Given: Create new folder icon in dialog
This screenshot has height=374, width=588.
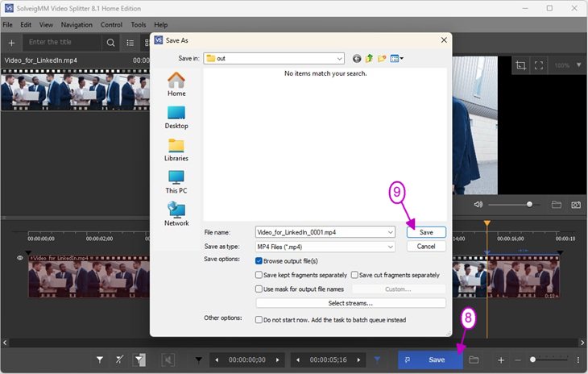Looking at the screenshot, I should click(x=382, y=59).
